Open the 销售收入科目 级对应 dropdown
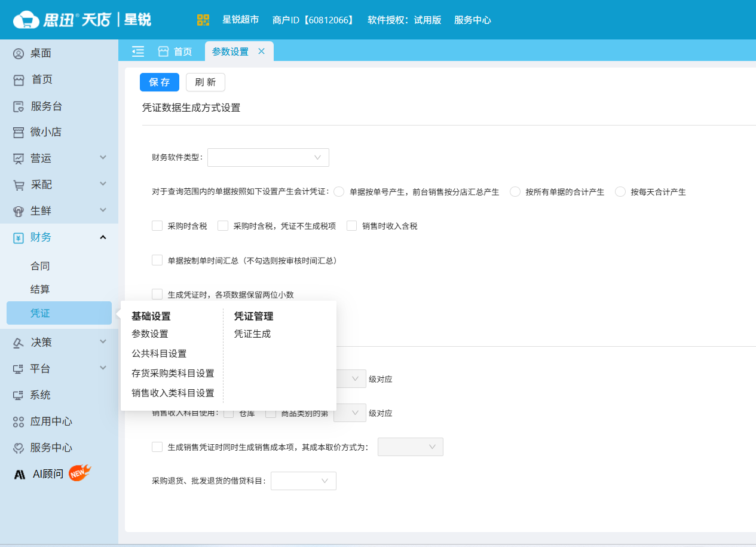The width and height of the screenshot is (756, 547). tap(350, 413)
